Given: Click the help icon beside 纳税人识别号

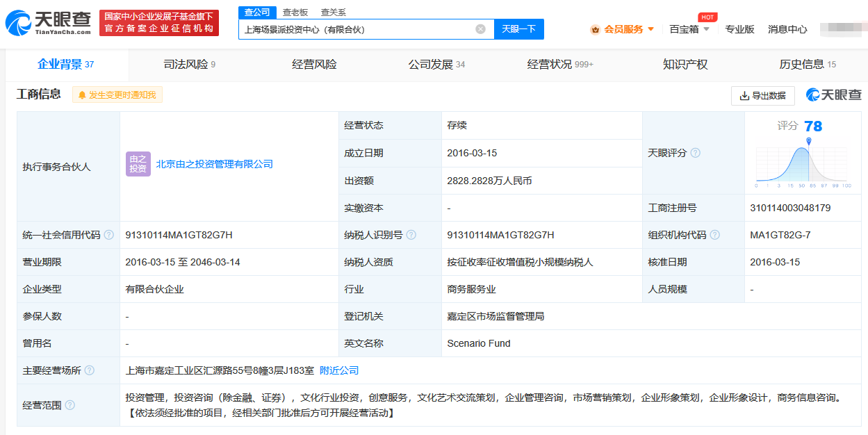Looking at the screenshot, I should click(x=411, y=235).
